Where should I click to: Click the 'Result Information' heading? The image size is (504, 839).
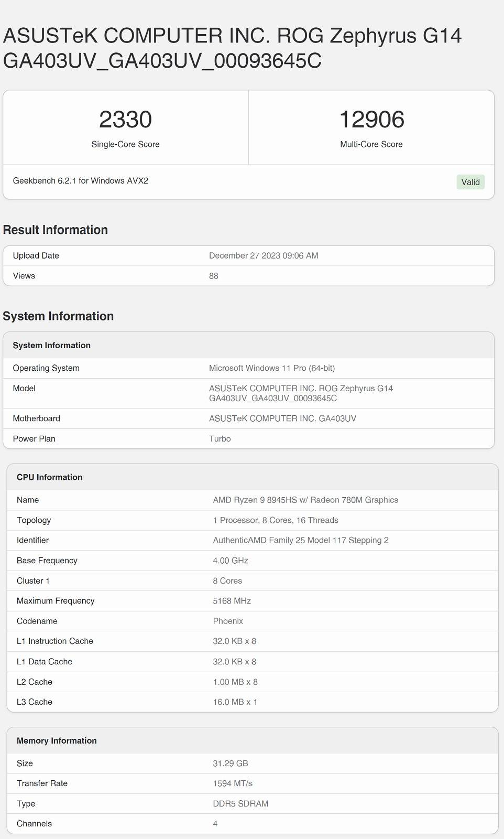tap(56, 230)
